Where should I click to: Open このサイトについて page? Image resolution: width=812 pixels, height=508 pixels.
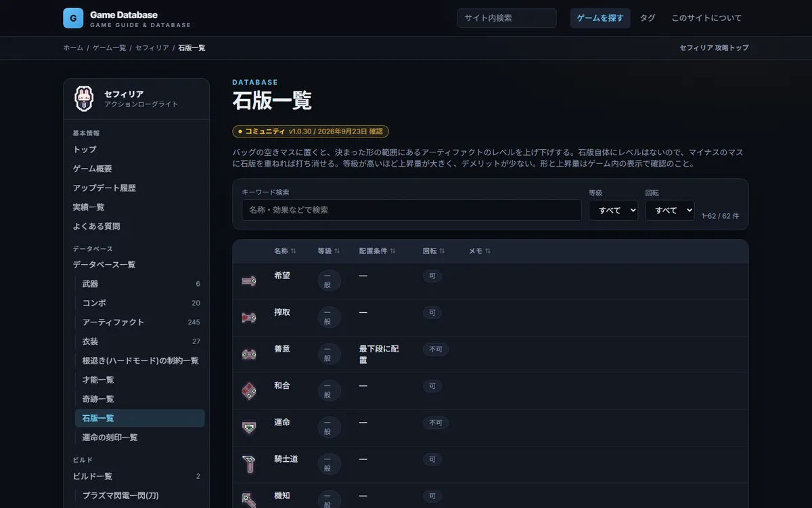(x=706, y=18)
